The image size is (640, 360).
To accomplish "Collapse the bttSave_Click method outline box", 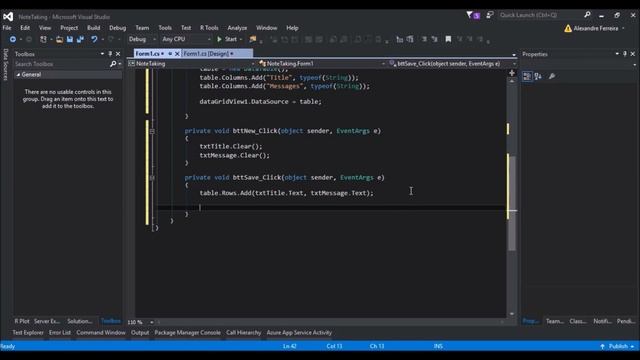I will 152,178.
